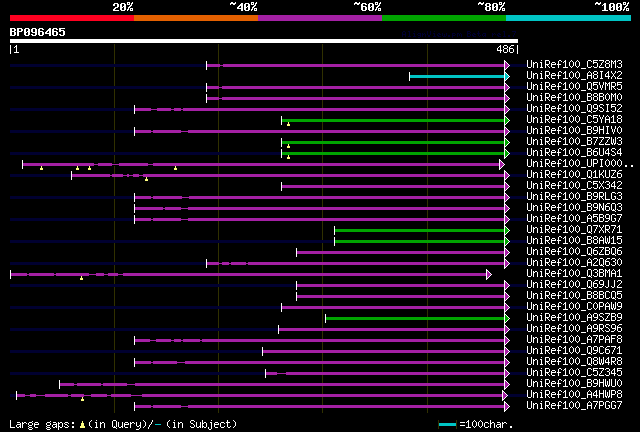Screen dimensions: 640x432
Task: Select the UniRef100_Q1KUZ6 label
Action: tap(574, 175)
